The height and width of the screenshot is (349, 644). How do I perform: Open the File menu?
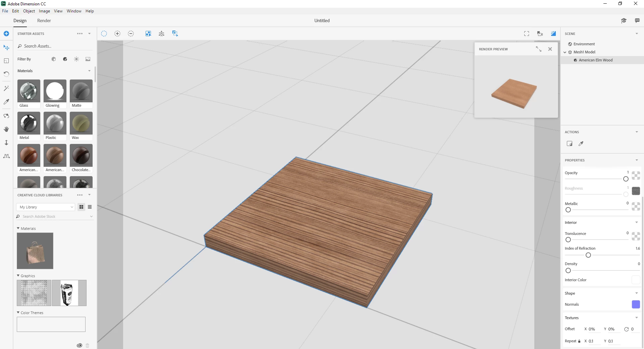(x=5, y=11)
